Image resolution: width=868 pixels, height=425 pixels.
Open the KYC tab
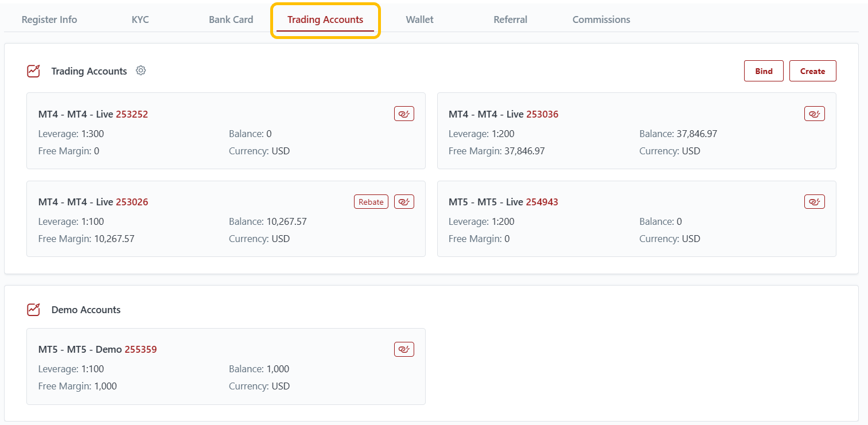(x=140, y=20)
